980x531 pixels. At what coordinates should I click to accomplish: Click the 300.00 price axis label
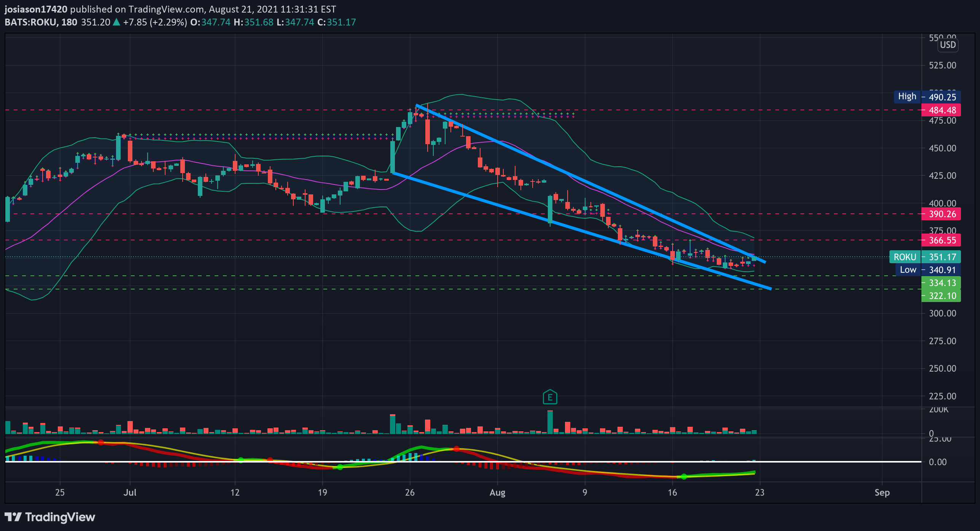click(x=942, y=313)
